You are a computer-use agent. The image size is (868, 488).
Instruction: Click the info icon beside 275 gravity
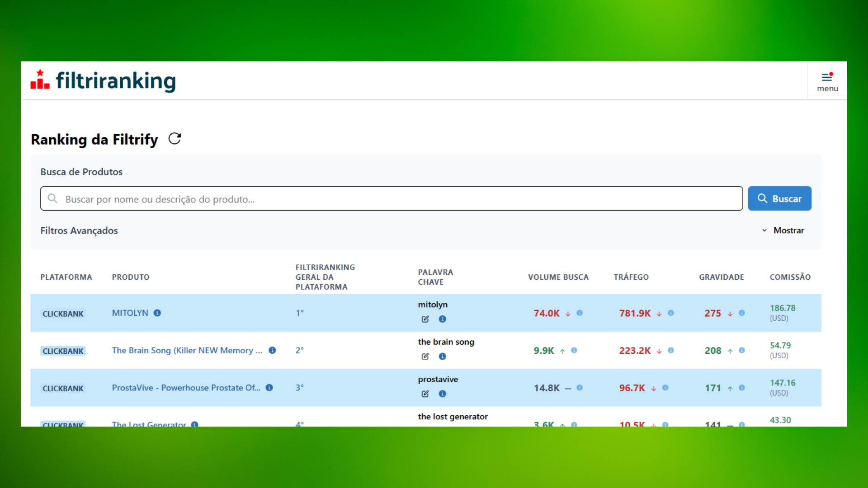coord(742,313)
